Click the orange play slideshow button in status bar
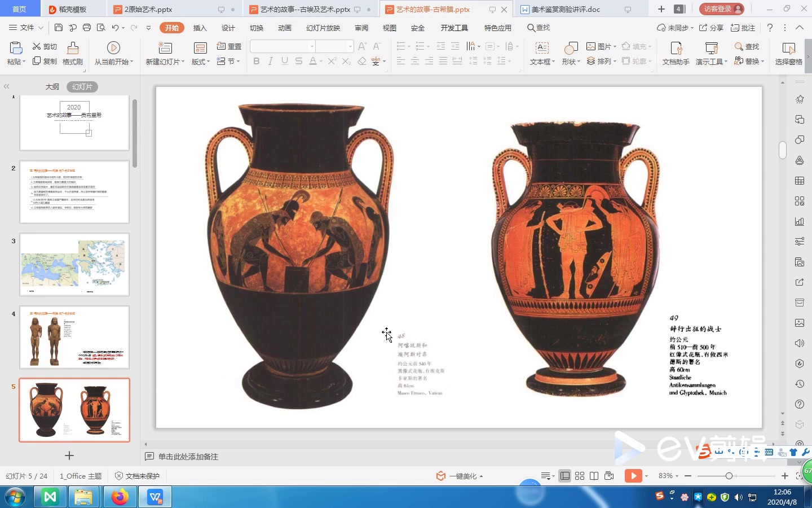The width and height of the screenshot is (812, 508). point(633,476)
